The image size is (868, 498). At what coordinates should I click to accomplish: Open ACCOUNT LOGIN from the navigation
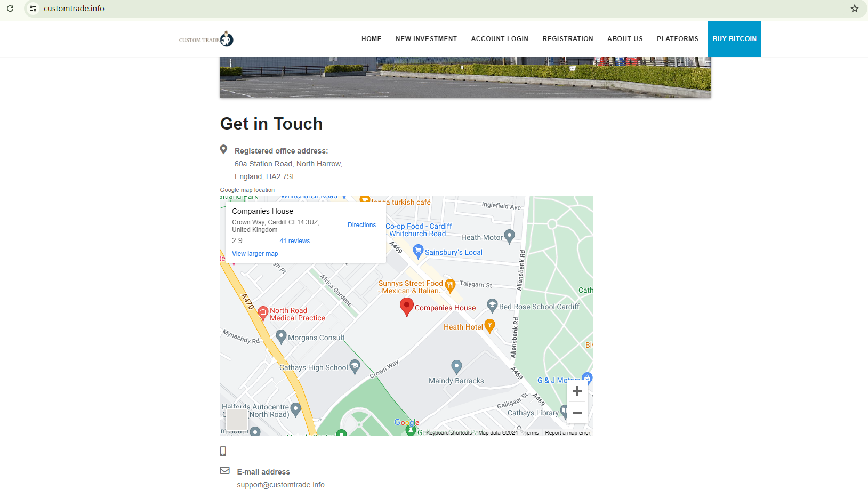tap(500, 39)
